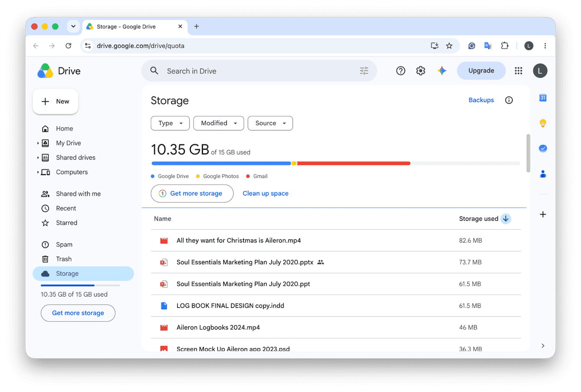The height and width of the screenshot is (392, 581).
Task: Get add-ons plus icon in side panel
Action: pos(543,214)
